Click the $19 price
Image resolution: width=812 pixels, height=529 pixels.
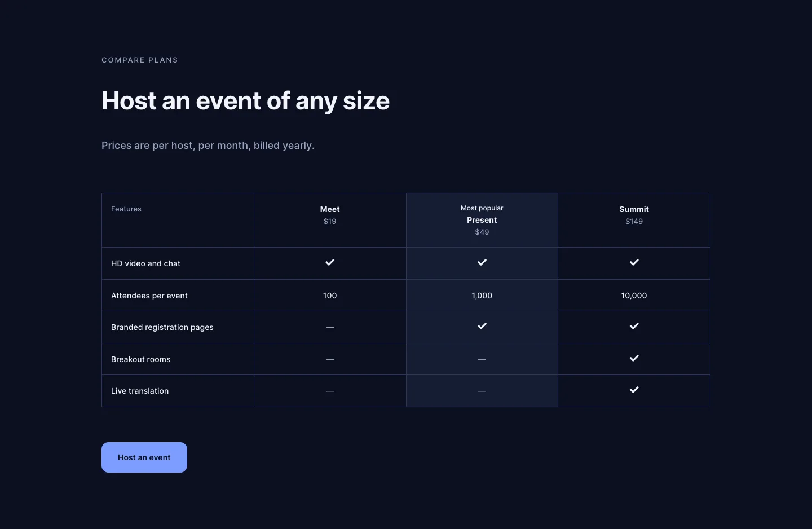point(330,221)
